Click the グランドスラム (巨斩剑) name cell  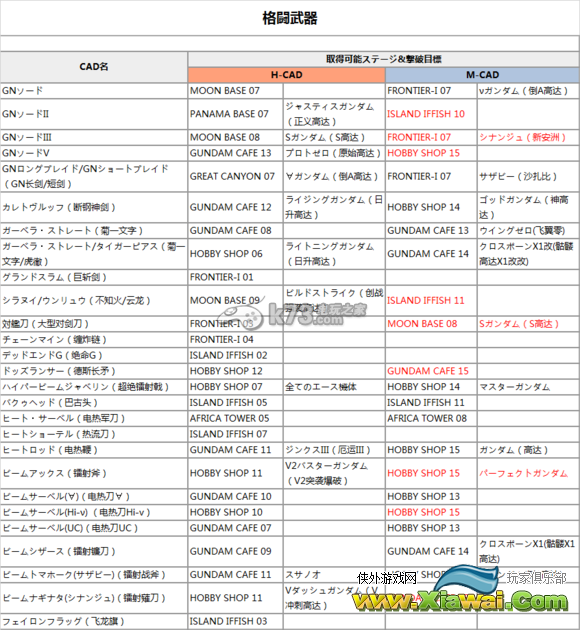pos(94,277)
